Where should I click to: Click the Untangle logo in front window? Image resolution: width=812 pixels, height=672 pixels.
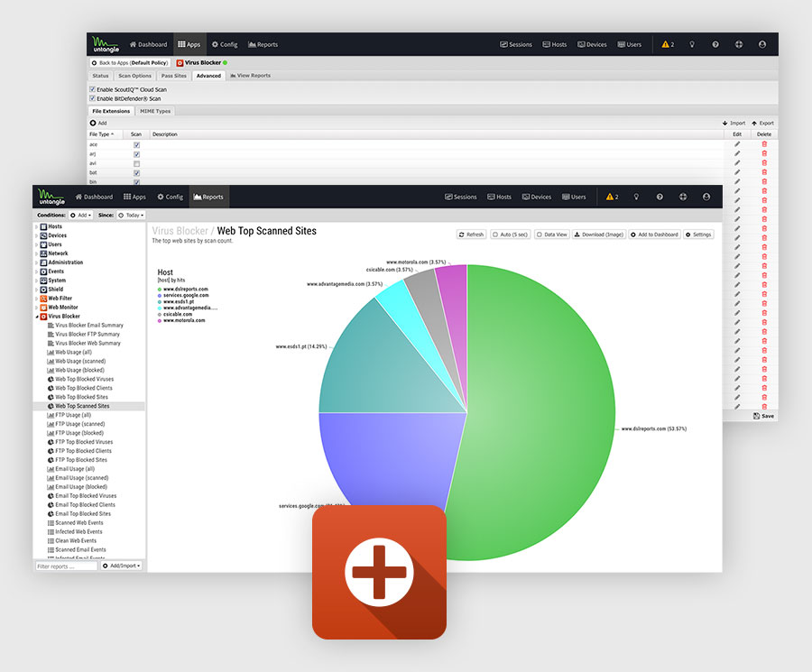point(51,197)
